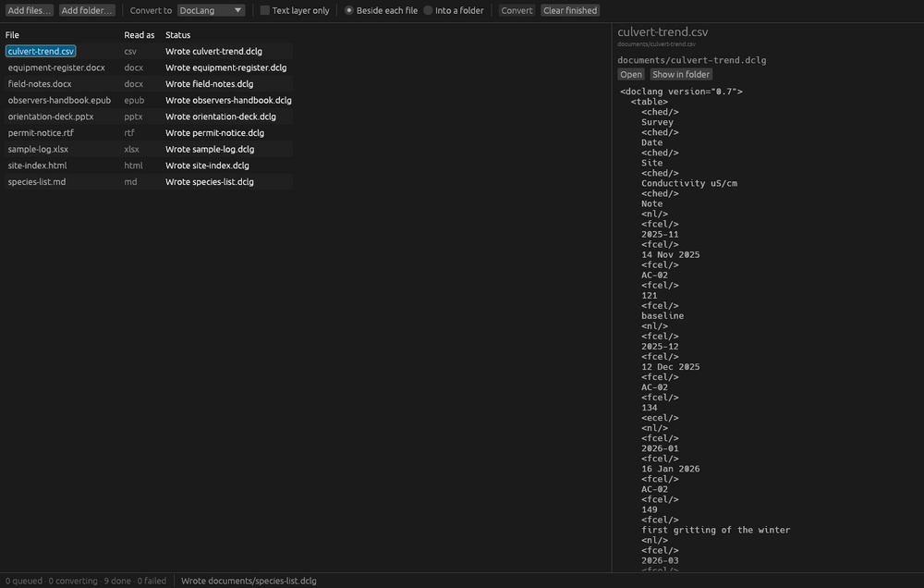This screenshot has height=588, width=924.
Task: Click the '134' conductivity value in preview
Action: point(650,408)
